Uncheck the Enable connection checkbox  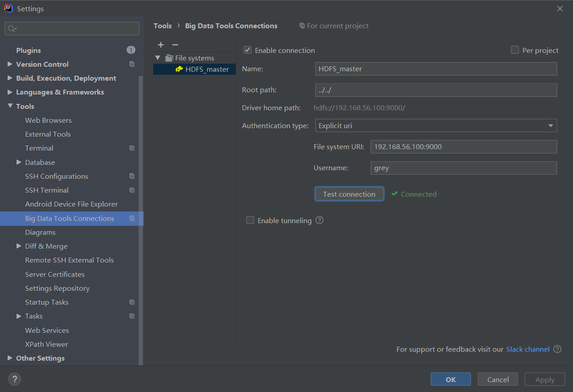pos(247,50)
